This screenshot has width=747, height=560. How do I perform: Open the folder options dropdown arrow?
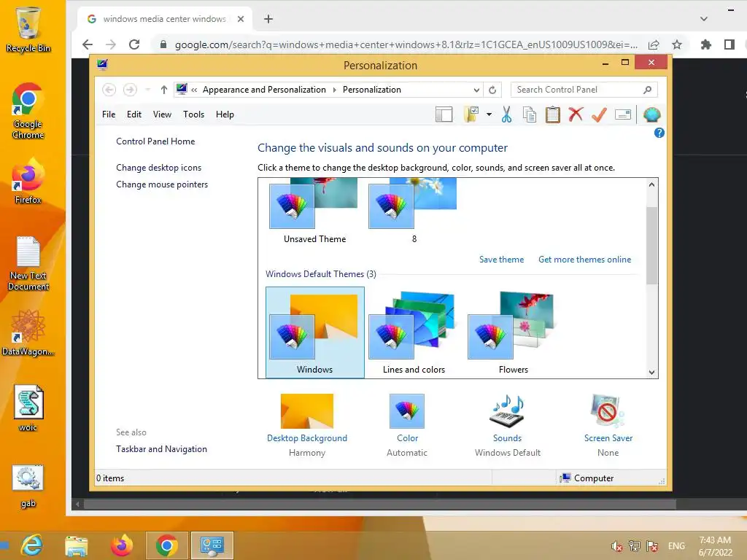click(x=489, y=114)
